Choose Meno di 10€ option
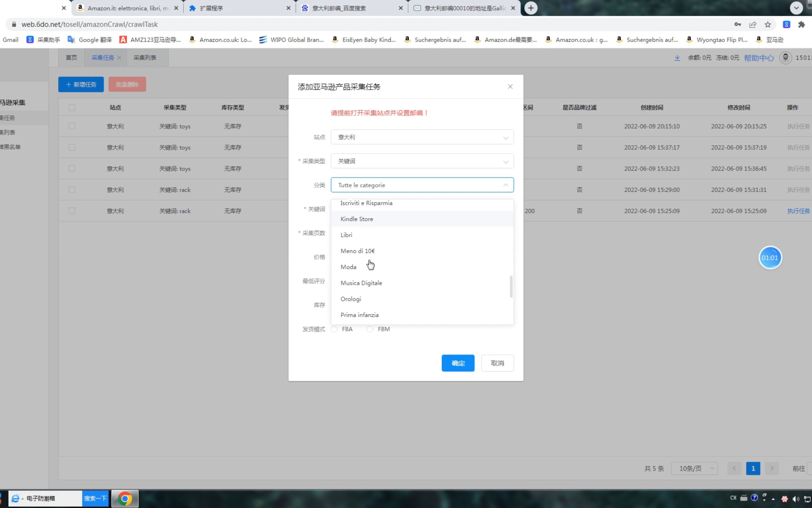 422,251
